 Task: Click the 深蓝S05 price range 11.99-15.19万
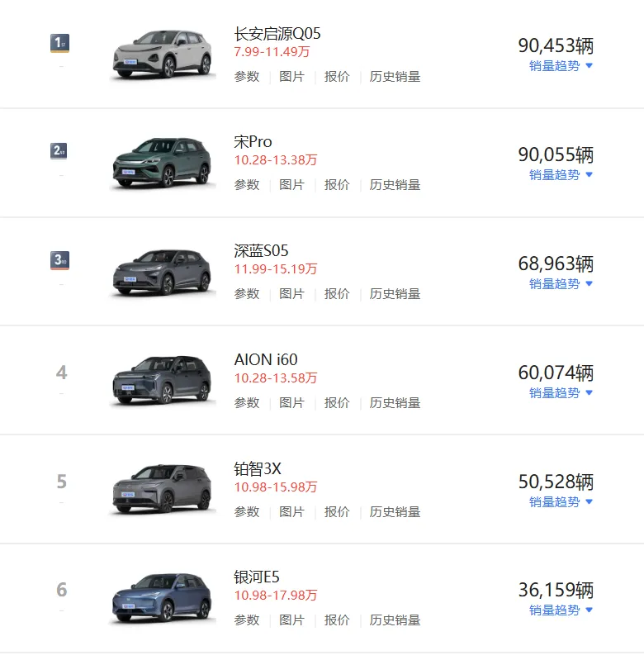coord(276,269)
